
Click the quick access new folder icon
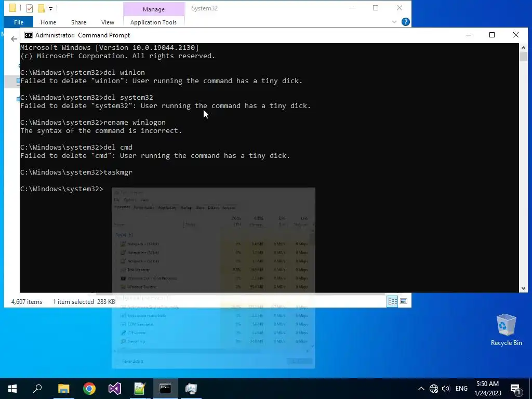[41, 8]
